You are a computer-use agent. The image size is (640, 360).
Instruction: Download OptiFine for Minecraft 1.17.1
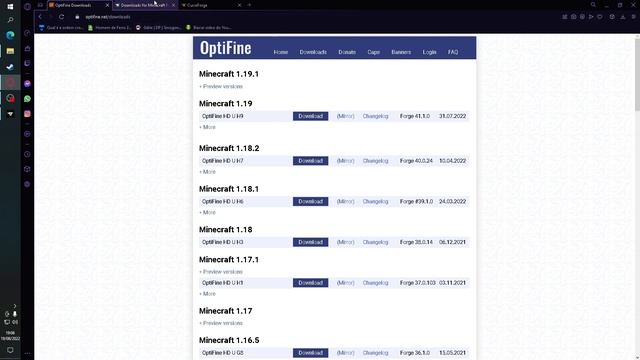point(310,283)
